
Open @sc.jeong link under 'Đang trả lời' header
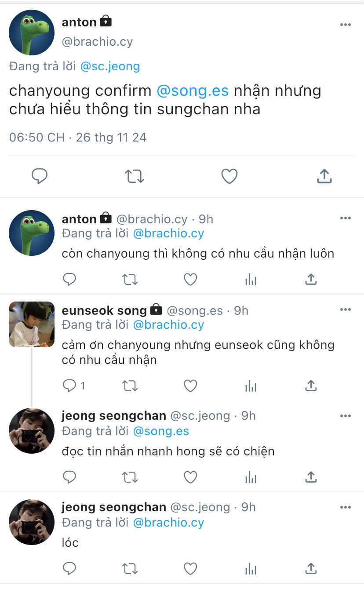point(110,66)
